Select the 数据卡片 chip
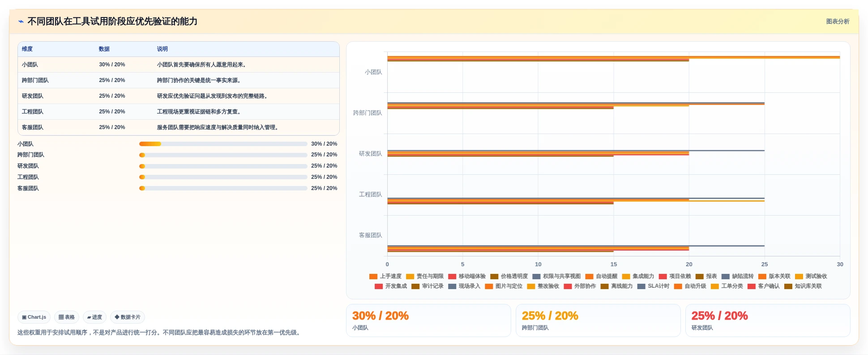Screen dimensions: 868x355 pos(128,317)
